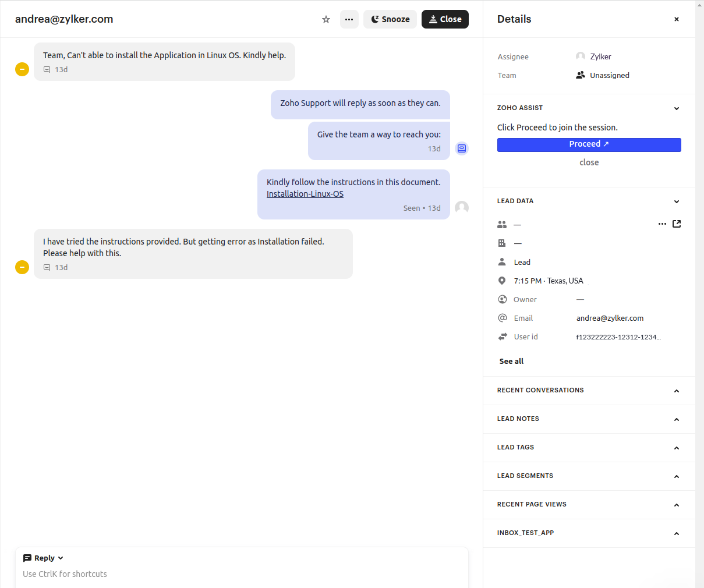Open the Installation-Linux-OS link
Image resolution: width=704 pixels, height=588 pixels.
305,194
